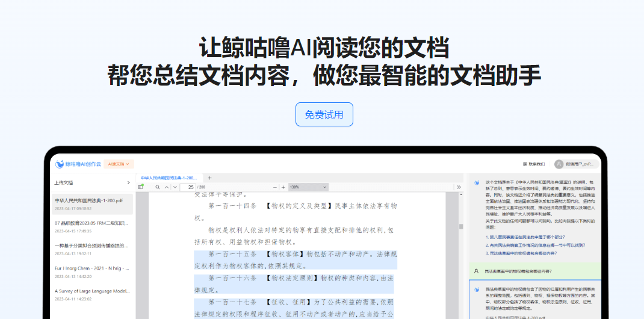Expand the 上传文档 upload panel arrow
Image resolution: width=644 pixels, height=319 pixels.
(129, 183)
